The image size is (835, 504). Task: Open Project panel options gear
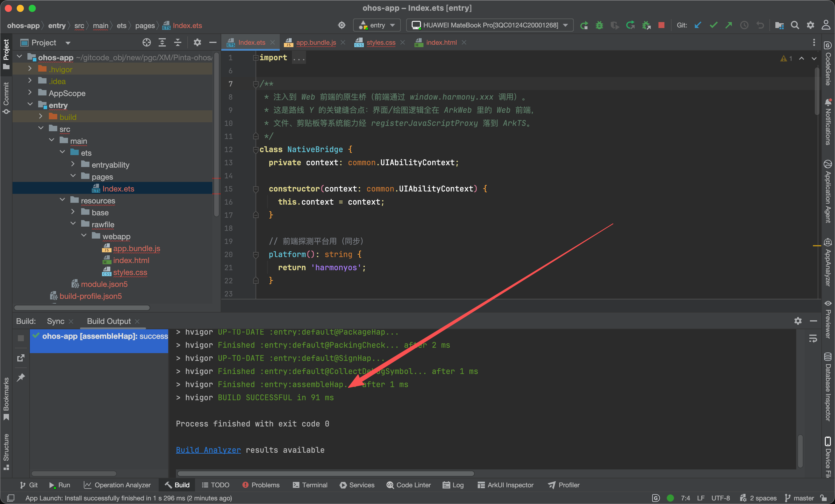point(197,43)
